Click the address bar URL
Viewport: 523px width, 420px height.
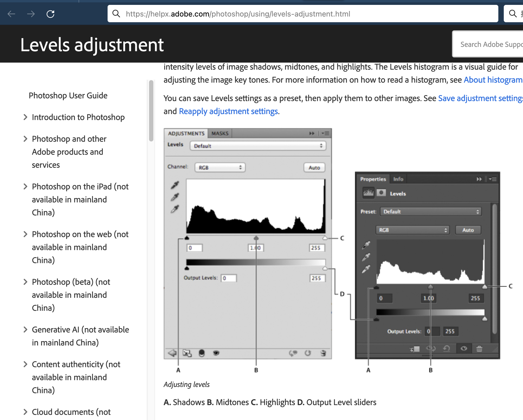pyautogui.click(x=238, y=14)
